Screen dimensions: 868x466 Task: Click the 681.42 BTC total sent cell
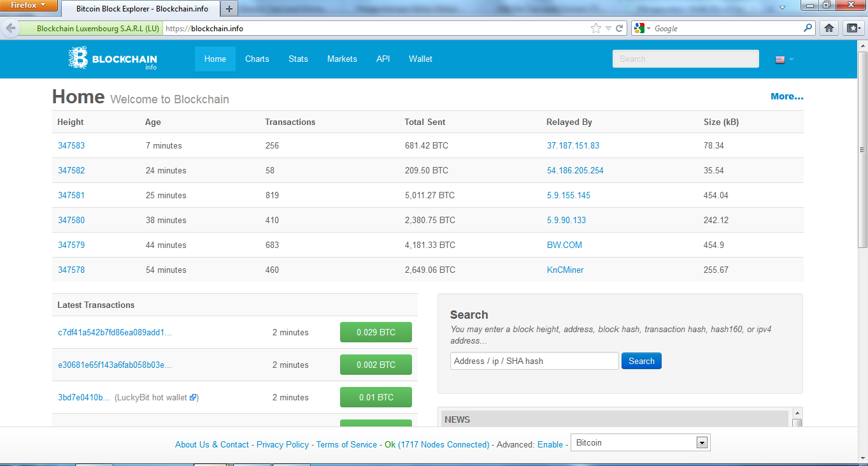427,145
